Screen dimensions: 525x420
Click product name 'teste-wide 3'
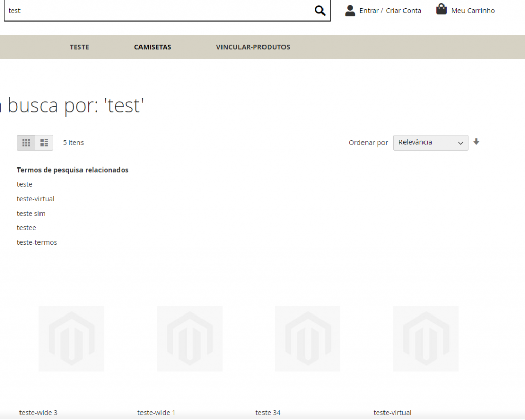[x=38, y=413]
